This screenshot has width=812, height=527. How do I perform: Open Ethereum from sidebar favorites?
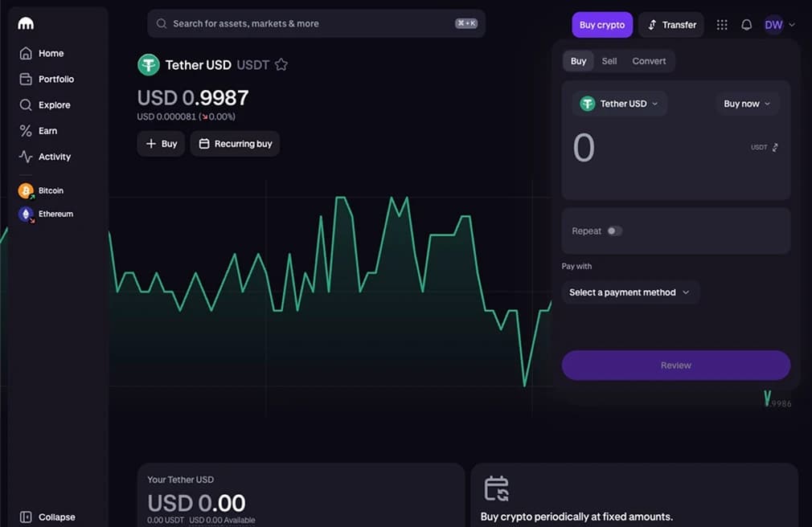pyautogui.click(x=46, y=214)
